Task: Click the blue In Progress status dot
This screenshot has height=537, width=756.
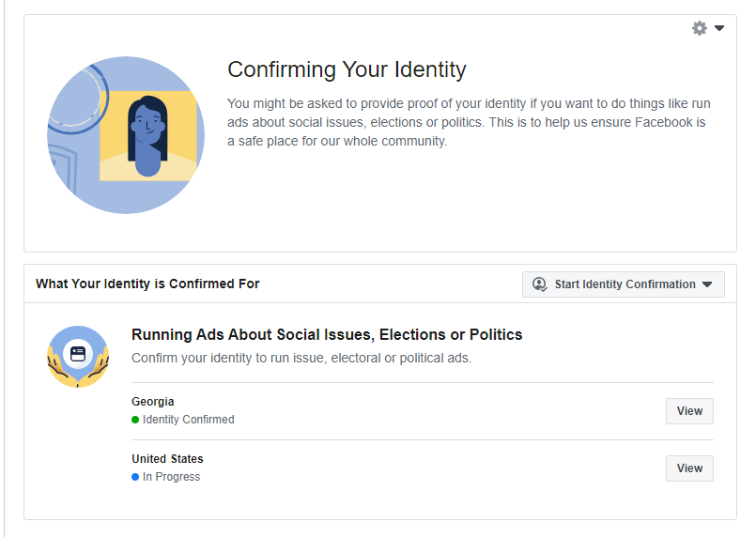Action: pyautogui.click(x=135, y=477)
